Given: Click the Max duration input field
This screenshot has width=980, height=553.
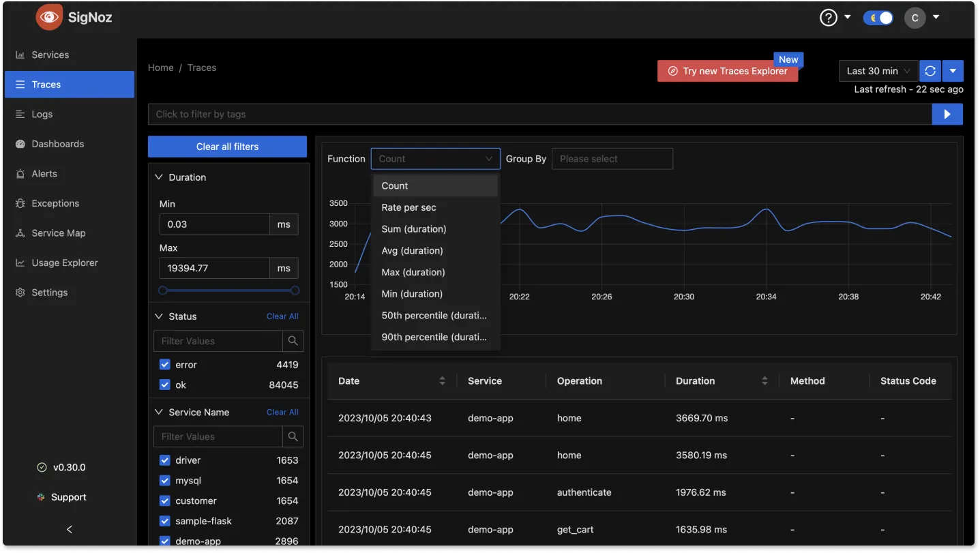Looking at the screenshot, I should (x=215, y=268).
